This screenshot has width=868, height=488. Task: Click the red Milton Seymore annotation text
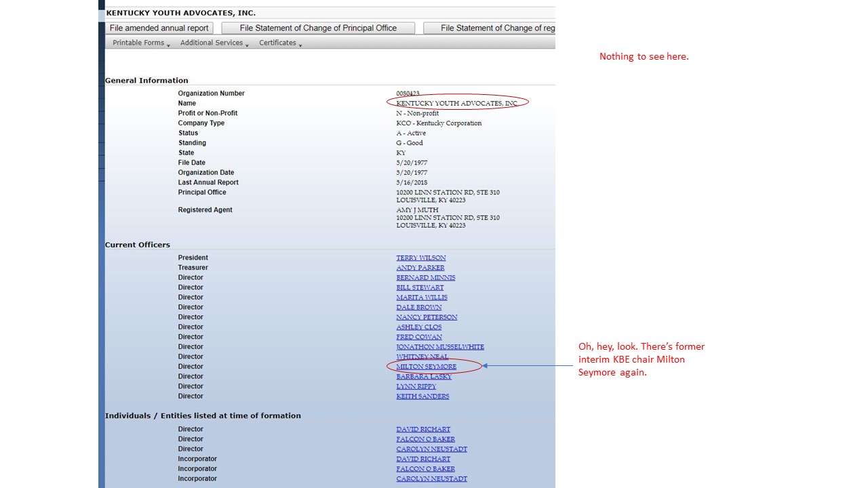tap(642, 359)
